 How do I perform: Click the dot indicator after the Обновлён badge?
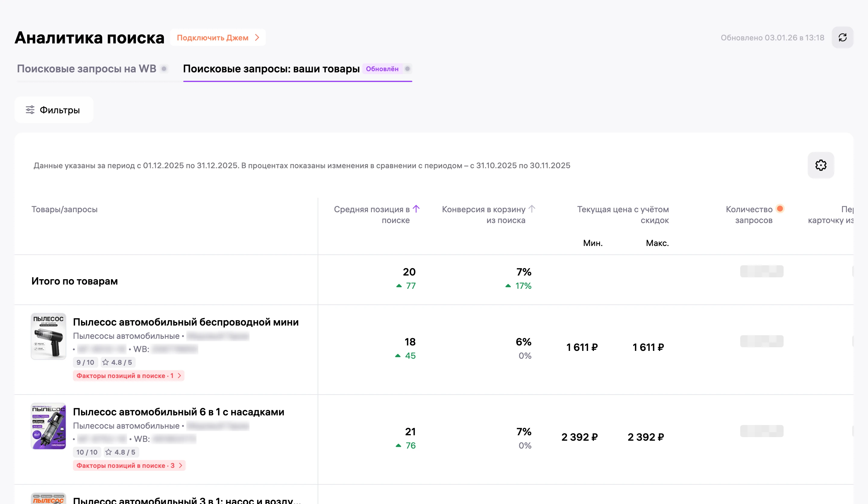[x=407, y=68]
